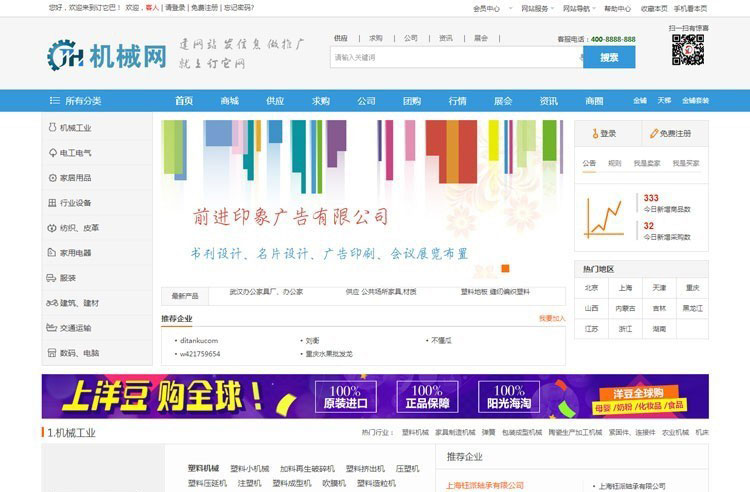Viewport: 750px width, 492px height.
Task: Switch to the 我是卖家 tab
Action: 647,163
